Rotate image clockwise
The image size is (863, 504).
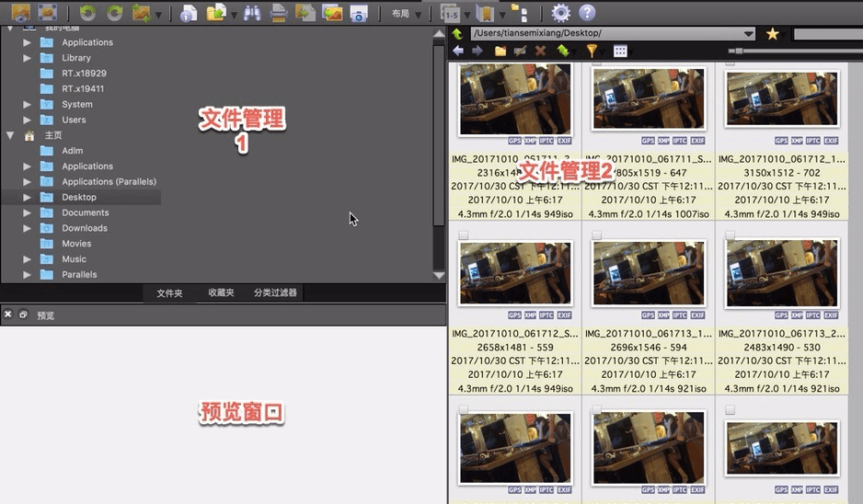tap(114, 13)
